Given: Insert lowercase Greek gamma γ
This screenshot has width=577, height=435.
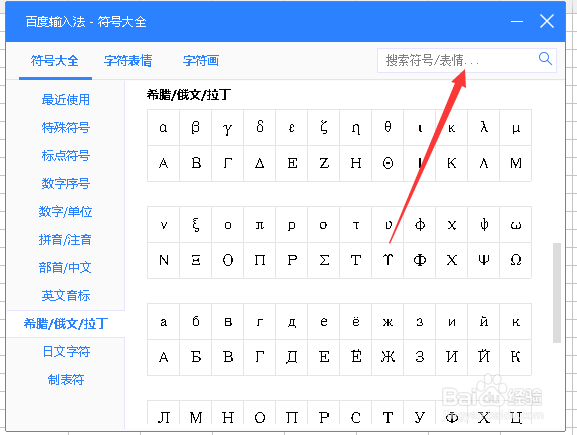Looking at the screenshot, I should (x=227, y=127).
